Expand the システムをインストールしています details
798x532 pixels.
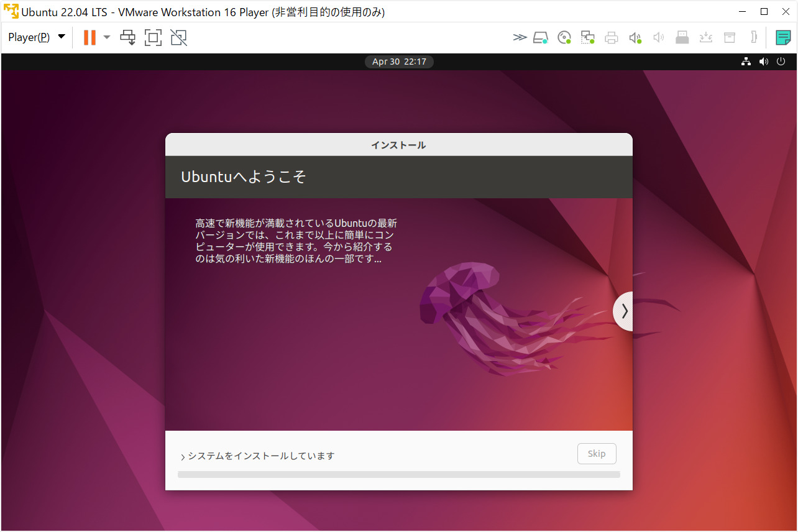[257, 456]
